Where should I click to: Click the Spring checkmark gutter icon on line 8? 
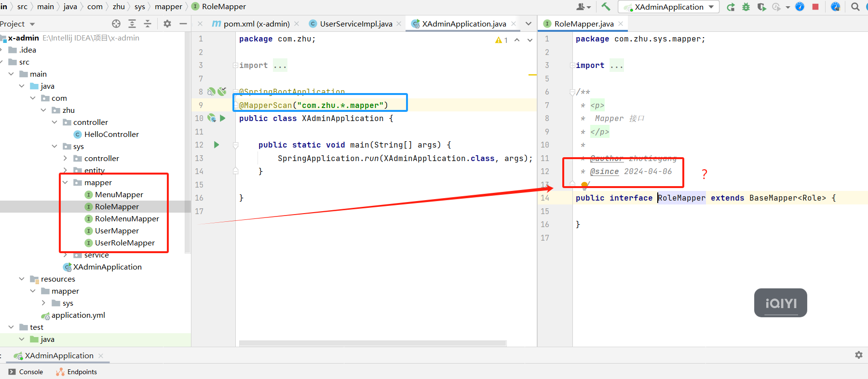click(x=222, y=91)
